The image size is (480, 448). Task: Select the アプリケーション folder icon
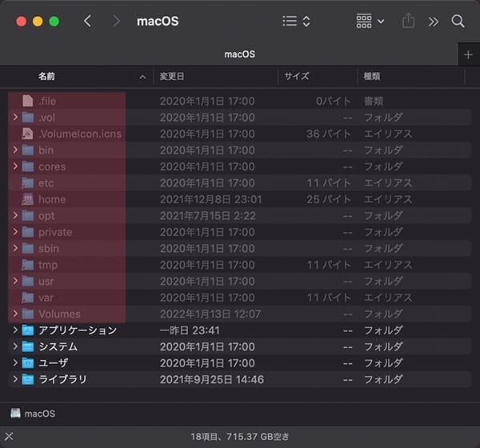tap(27, 330)
